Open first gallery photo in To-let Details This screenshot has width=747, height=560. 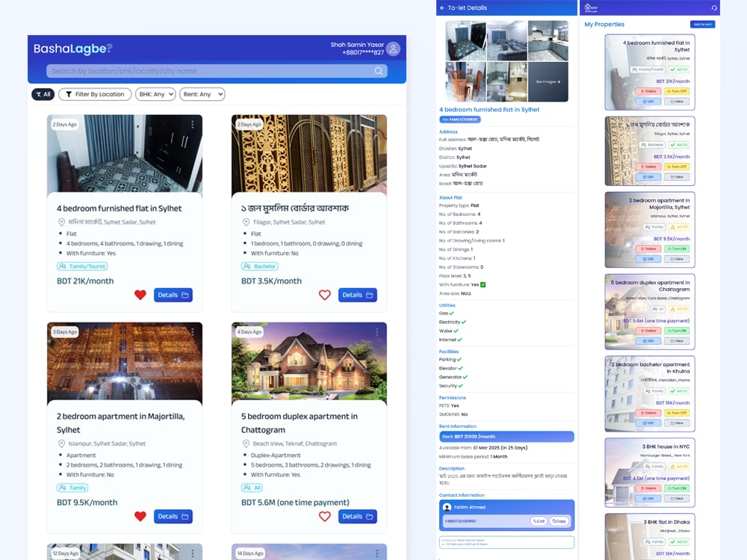tap(465, 40)
